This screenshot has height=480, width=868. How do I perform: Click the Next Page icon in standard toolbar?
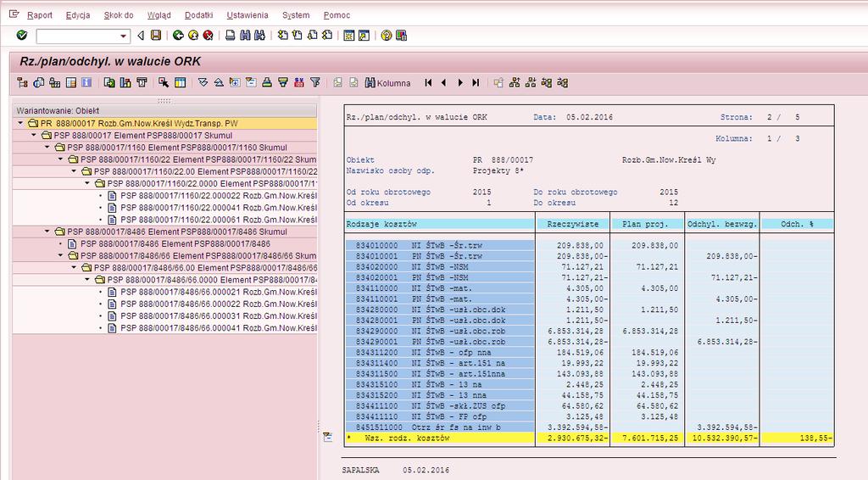[312, 36]
